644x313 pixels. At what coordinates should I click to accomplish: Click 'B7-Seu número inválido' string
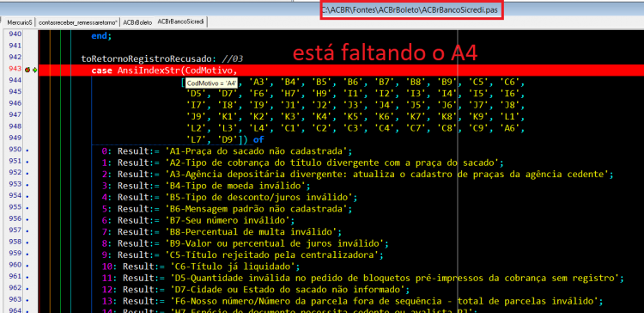(x=228, y=220)
